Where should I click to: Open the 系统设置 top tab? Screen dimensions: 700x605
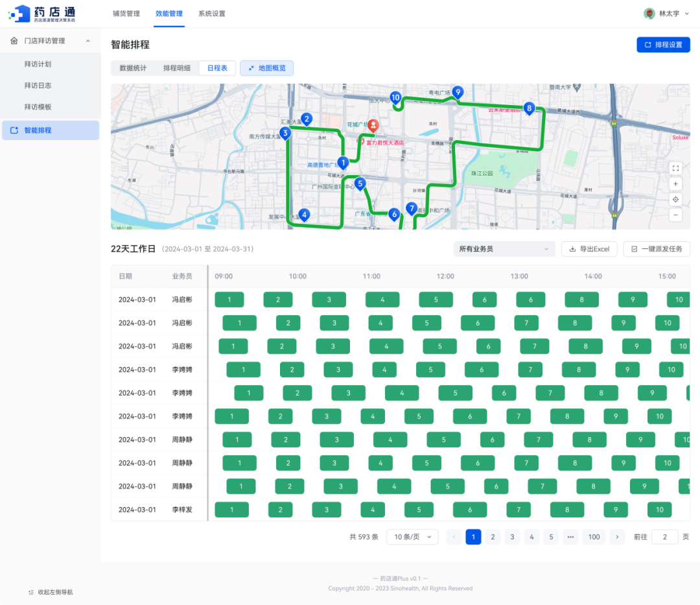212,14
